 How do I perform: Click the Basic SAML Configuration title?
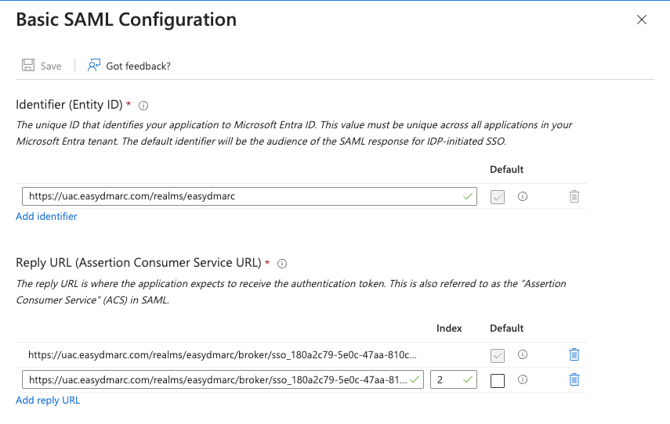(x=126, y=20)
